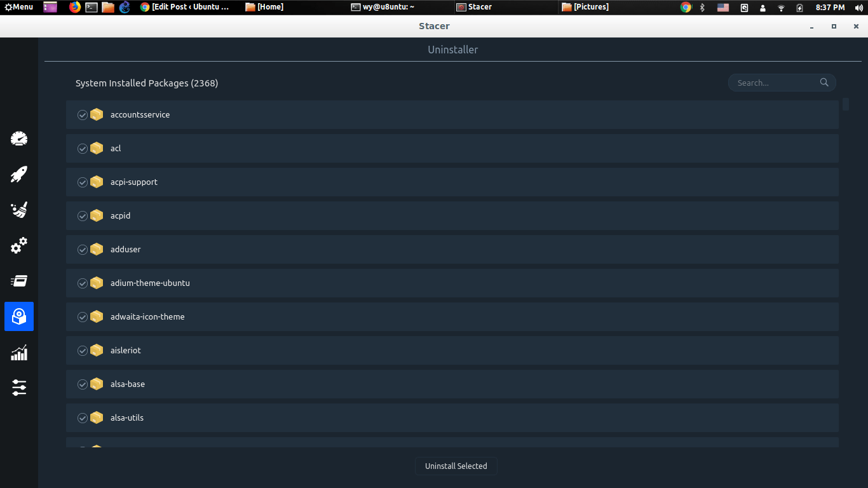
Task: Select the alsa-base package name
Action: (128, 384)
